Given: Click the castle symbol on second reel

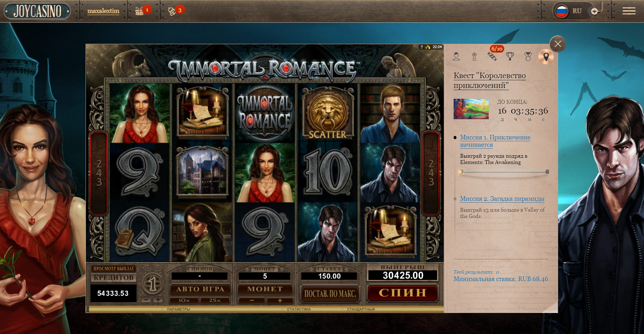Looking at the screenshot, I should pyautogui.click(x=202, y=173).
